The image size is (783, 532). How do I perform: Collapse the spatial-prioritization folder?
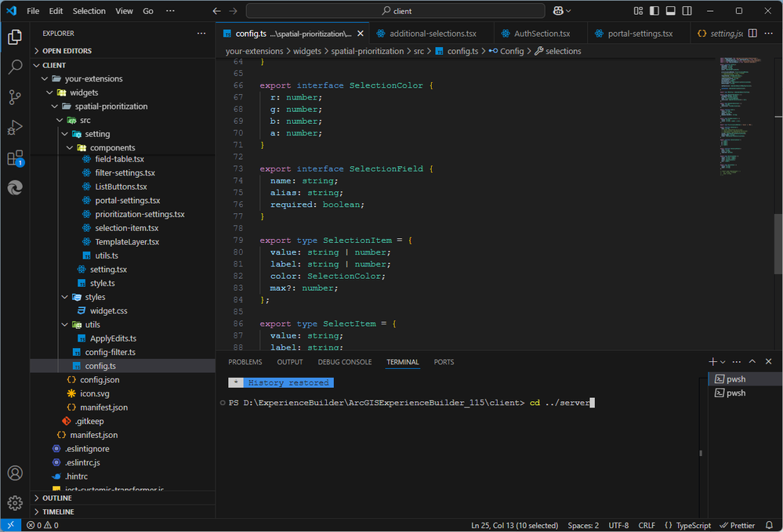55,107
